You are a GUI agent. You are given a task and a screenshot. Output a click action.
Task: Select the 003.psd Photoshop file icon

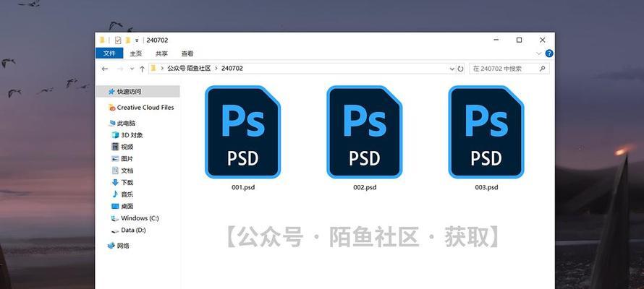[x=486, y=132]
